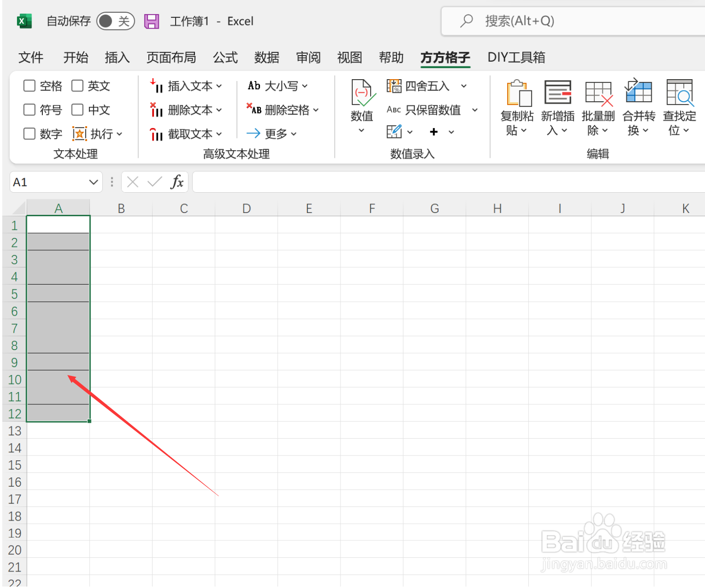This screenshot has height=588, width=705.
Task: Check the 数字 (number) checkbox
Action: pos(29,134)
